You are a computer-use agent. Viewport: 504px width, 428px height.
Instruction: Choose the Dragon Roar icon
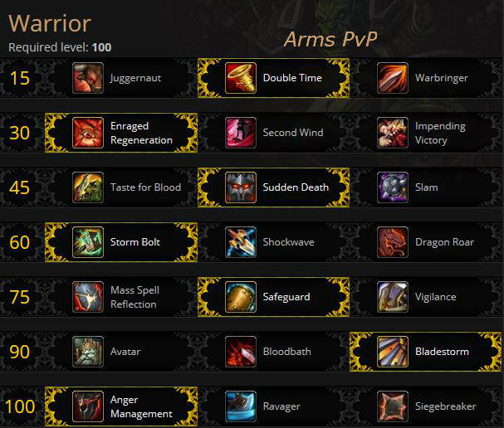point(393,242)
